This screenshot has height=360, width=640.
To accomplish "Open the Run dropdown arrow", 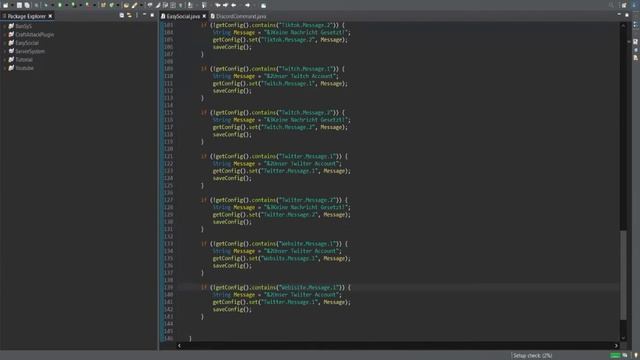I will (66, 5).
